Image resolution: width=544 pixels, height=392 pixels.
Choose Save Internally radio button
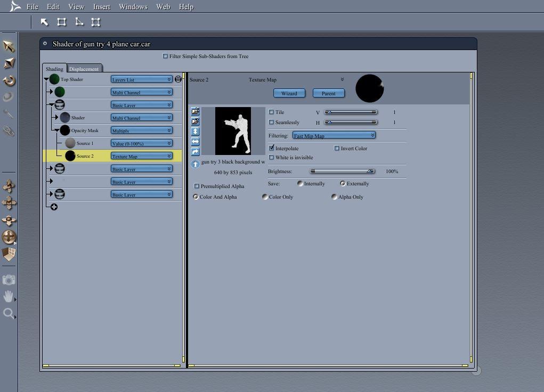point(300,184)
